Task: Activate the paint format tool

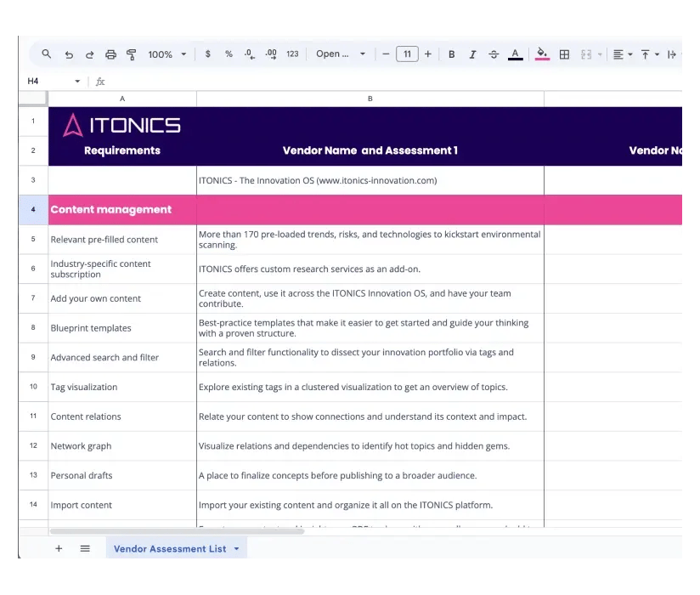Action: [132, 54]
